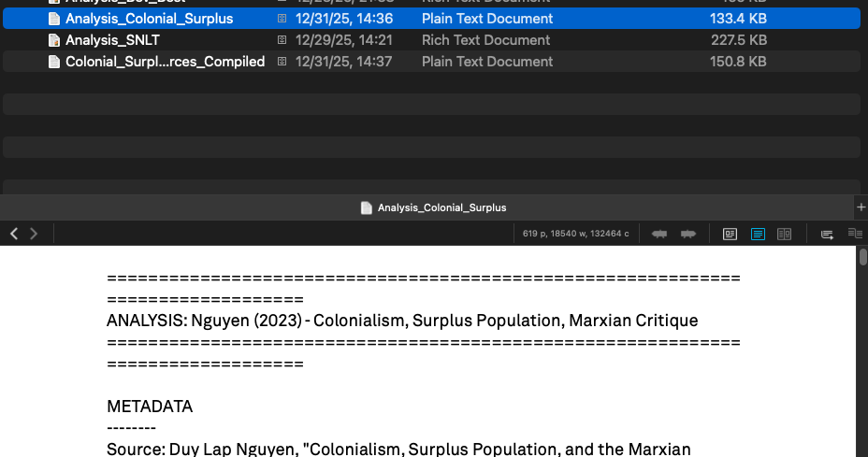This screenshot has height=457, width=868.
Task: Go back with the left navigation arrow
Action: coord(14,234)
